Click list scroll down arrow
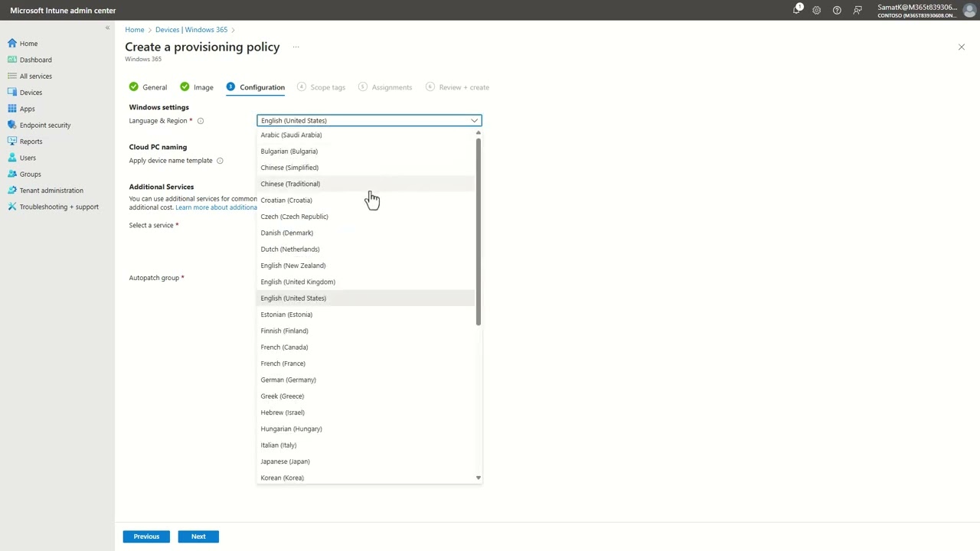 [479, 478]
